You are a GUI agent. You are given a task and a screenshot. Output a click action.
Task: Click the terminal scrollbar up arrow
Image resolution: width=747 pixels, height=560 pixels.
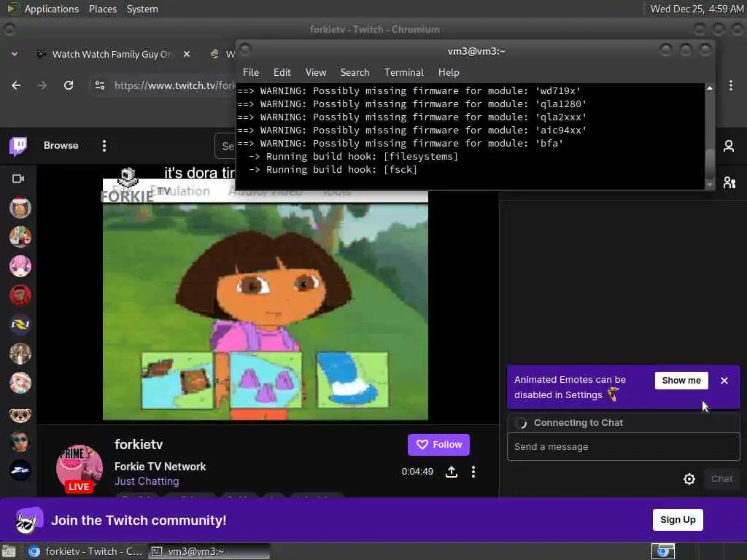click(709, 88)
